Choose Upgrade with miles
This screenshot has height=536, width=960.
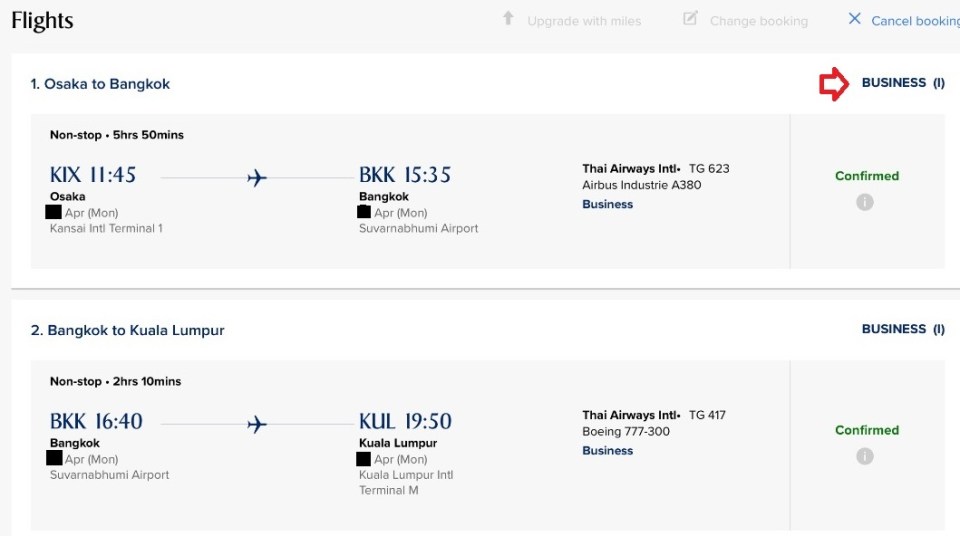pyautogui.click(x=584, y=21)
